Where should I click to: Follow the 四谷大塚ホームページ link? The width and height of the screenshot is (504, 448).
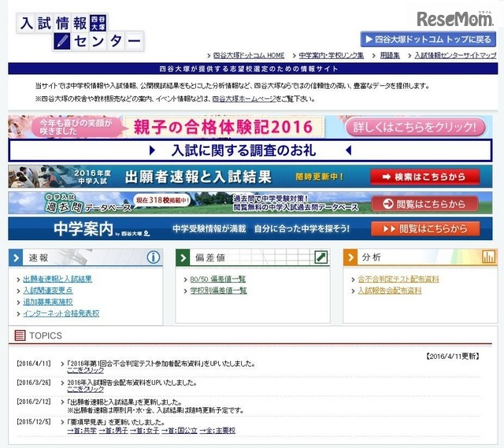tap(244, 99)
